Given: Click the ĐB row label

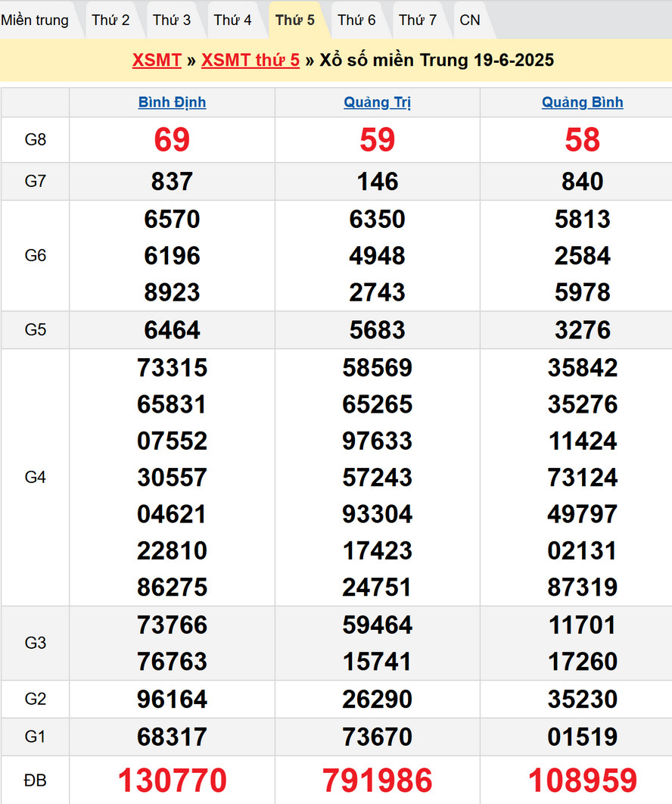Looking at the screenshot, I should [36, 781].
